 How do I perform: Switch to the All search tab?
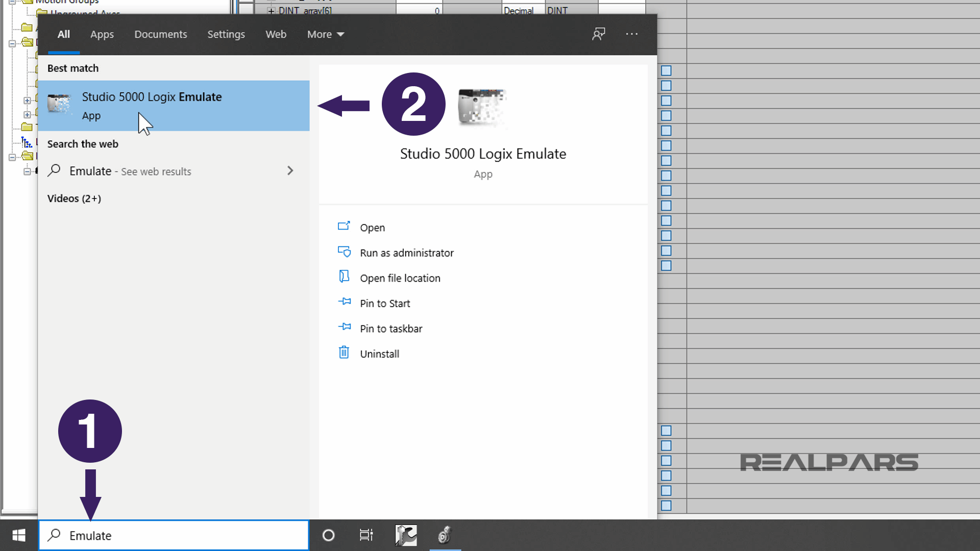[x=64, y=34]
